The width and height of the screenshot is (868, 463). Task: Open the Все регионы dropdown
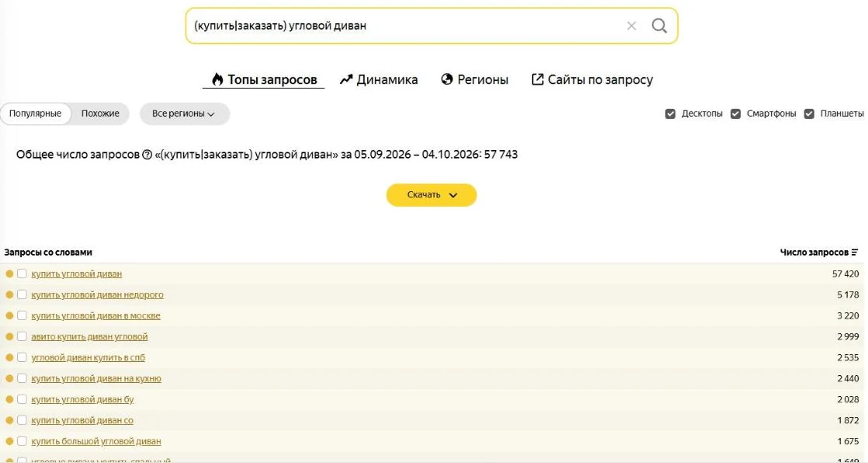pos(184,113)
